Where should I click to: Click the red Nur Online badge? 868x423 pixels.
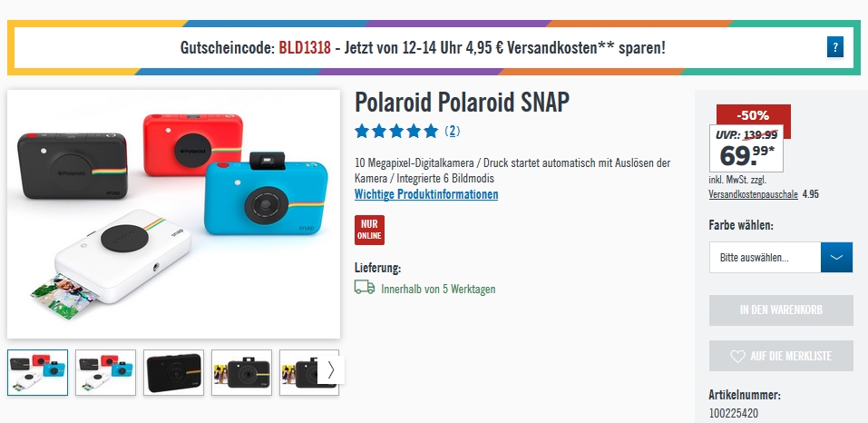369,230
